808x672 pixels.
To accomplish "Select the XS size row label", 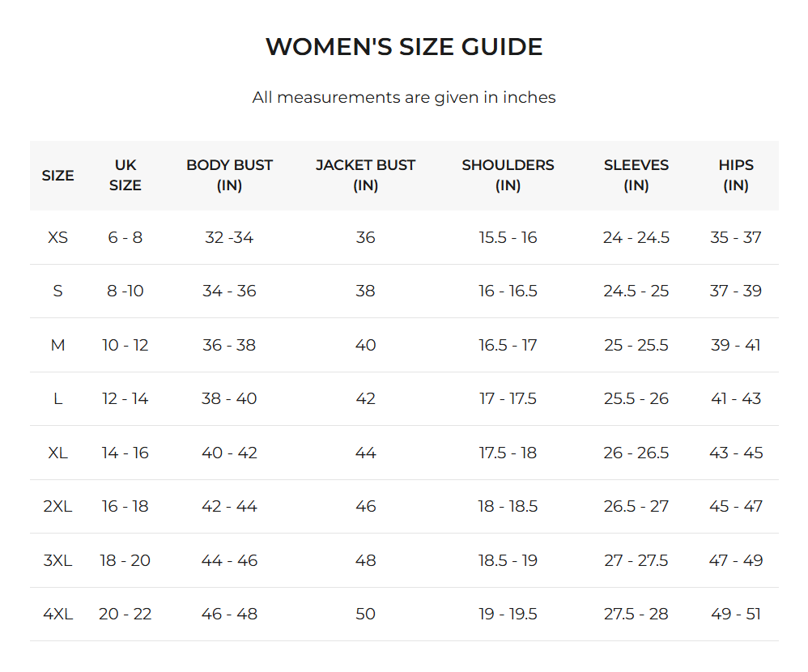I will point(57,238).
